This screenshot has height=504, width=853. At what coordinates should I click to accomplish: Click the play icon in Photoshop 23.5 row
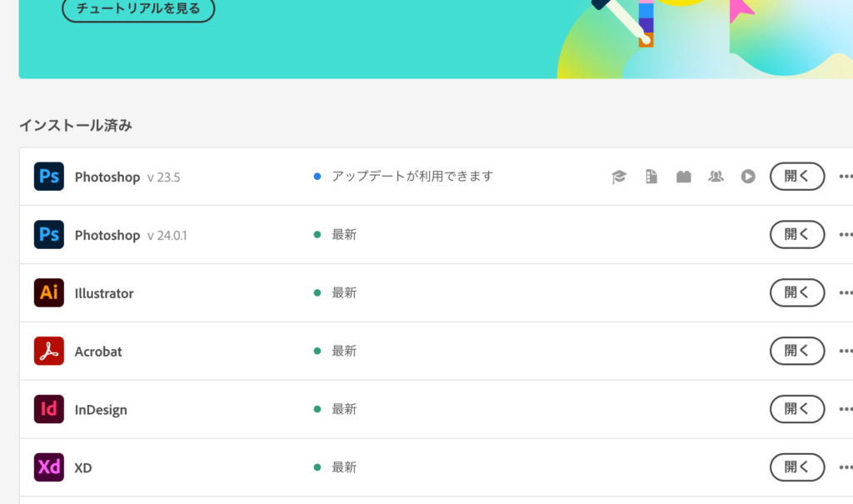[x=748, y=177]
